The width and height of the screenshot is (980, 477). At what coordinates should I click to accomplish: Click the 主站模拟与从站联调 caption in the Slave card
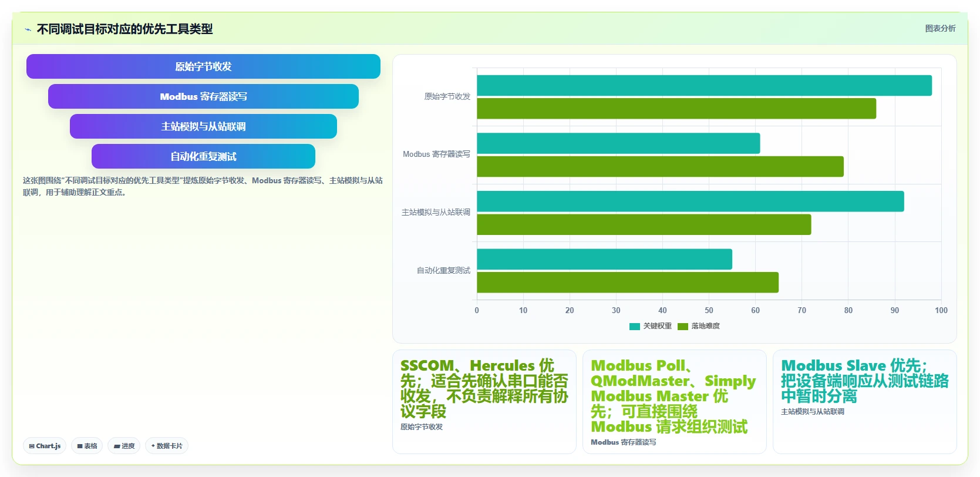[x=813, y=412]
